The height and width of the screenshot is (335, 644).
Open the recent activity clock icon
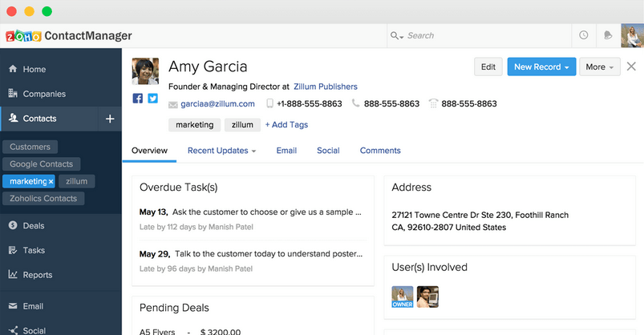[x=584, y=35]
